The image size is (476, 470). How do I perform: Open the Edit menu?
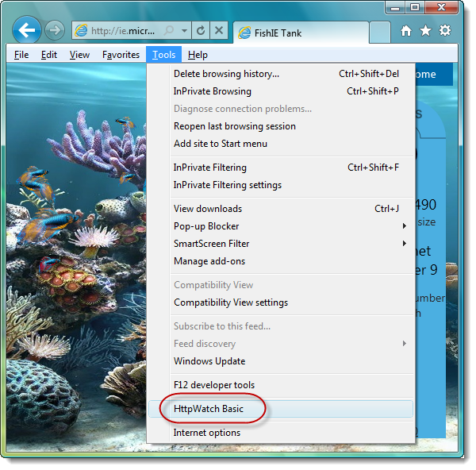coord(49,55)
